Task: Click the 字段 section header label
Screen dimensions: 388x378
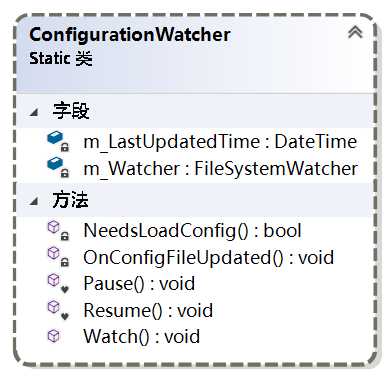Action: tap(71, 111)
